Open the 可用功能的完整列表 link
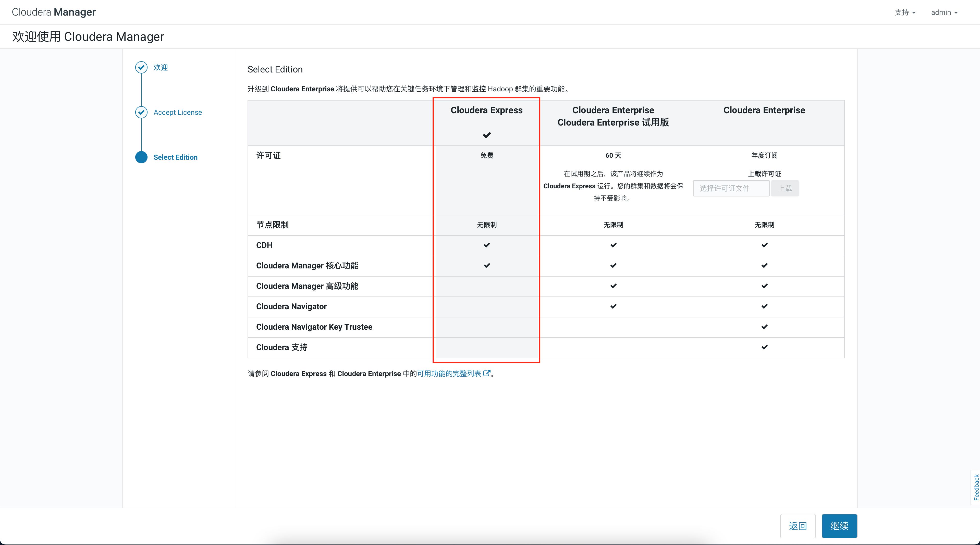The height and width of the screenshot is (545, 980). (449, 374)
